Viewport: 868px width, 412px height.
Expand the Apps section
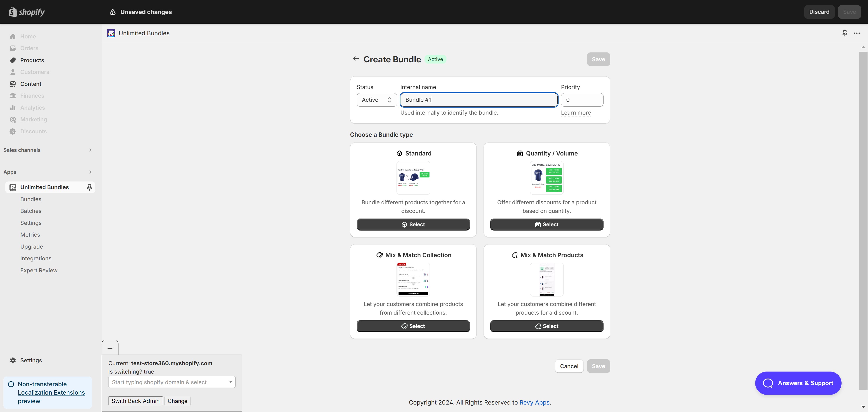(90, 172)
